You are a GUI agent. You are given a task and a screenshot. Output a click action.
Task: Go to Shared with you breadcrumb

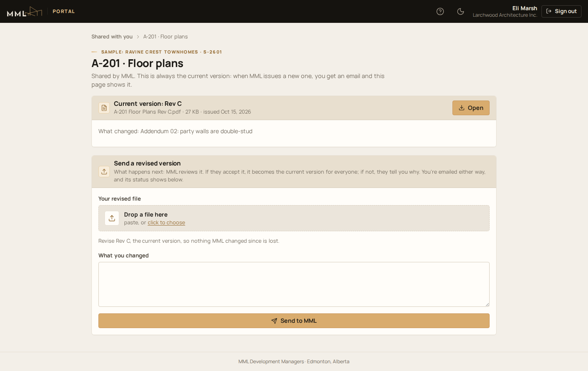coord(112,37)
